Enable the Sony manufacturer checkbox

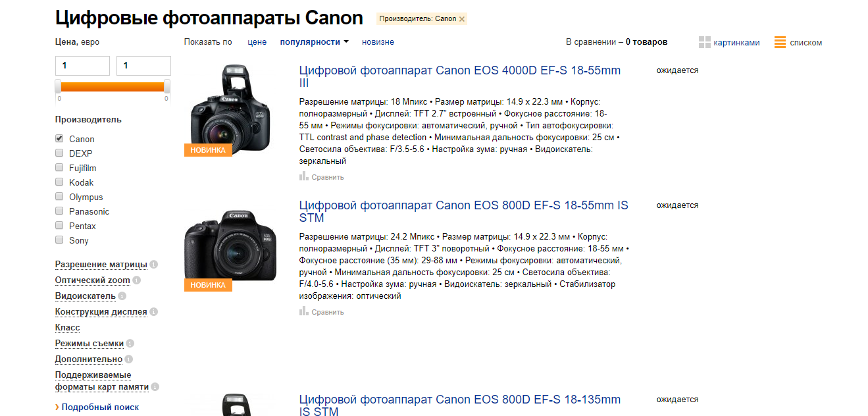tap(59, 240)
